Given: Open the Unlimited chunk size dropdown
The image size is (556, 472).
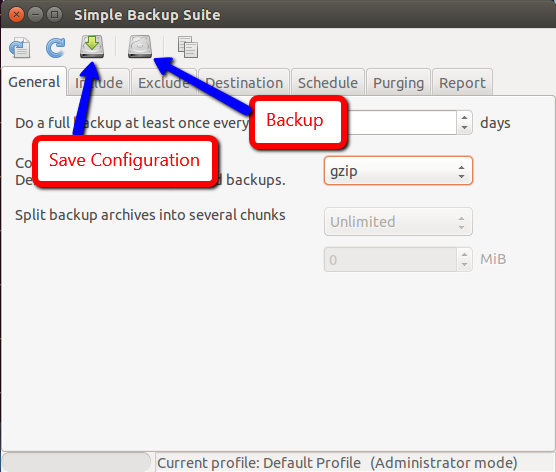Looking at the screenshot, I should coord(398,222).
